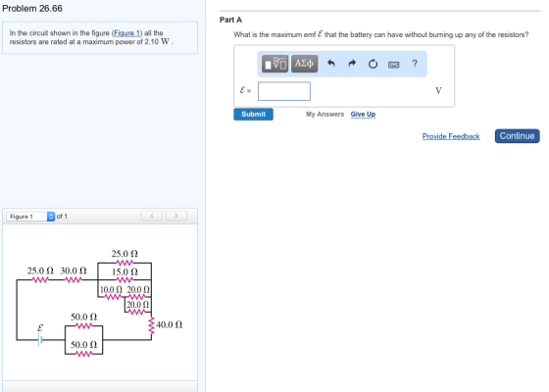The height and width of the screenshot is (392, 549).
Task: Open the Figure 1 selector dropdown
Action: [30, 217]
